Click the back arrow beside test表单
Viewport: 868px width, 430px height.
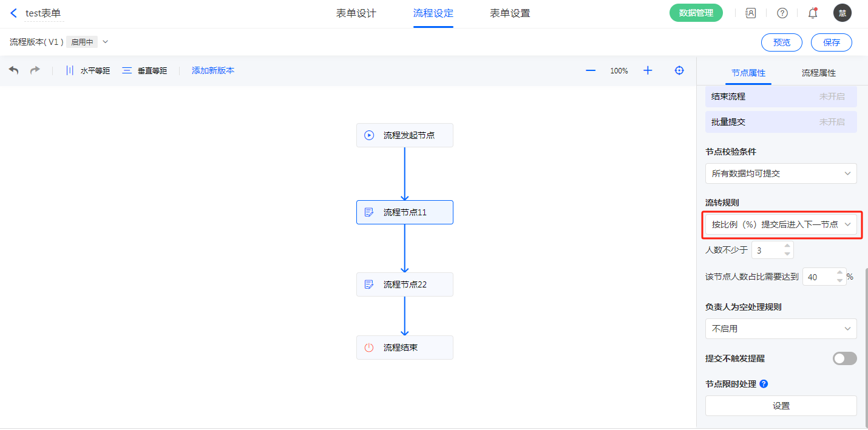point(14,13)
